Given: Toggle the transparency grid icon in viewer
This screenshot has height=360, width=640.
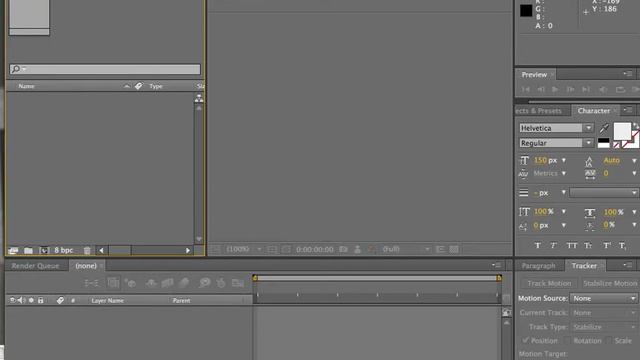Looking at the screenshot, I should click(x=454, y=249).
